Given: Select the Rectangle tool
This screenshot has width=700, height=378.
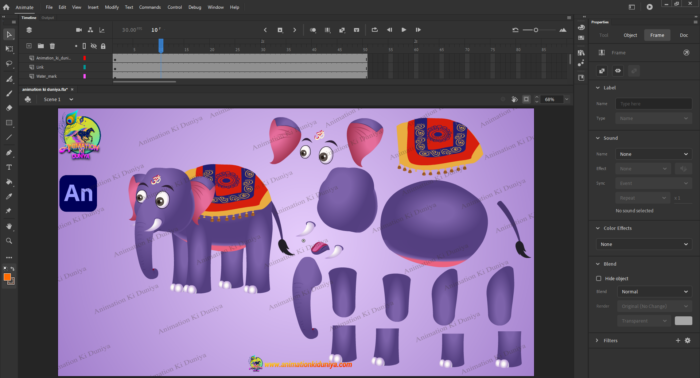Looking at the screenshot, I should click(x=9, y=123).
